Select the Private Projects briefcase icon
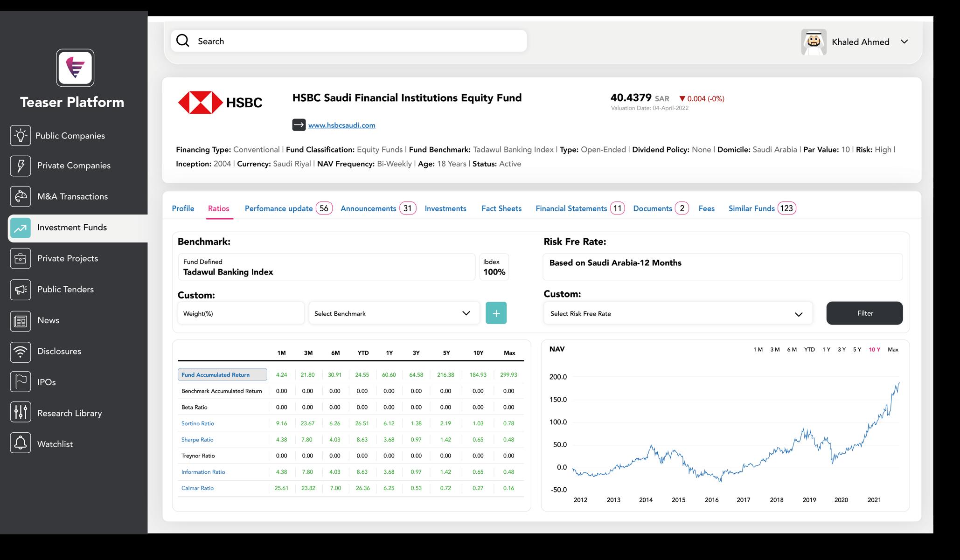This screenshot has width=960, height=560. tap(21, 258)
